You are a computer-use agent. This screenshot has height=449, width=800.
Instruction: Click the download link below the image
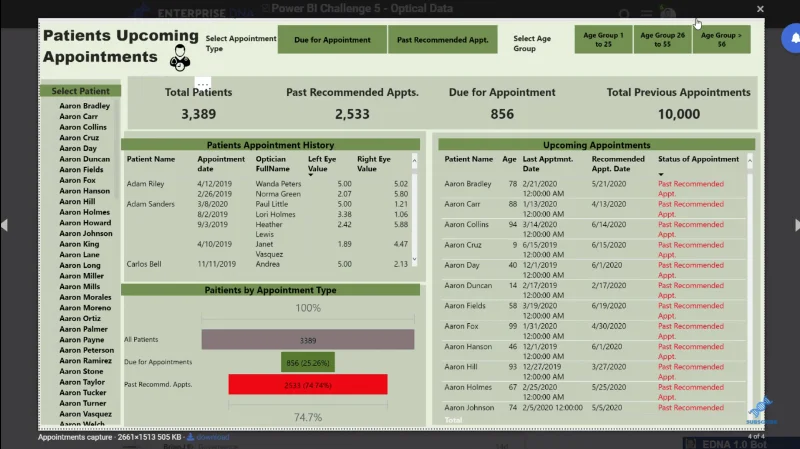tap(212, 437)
